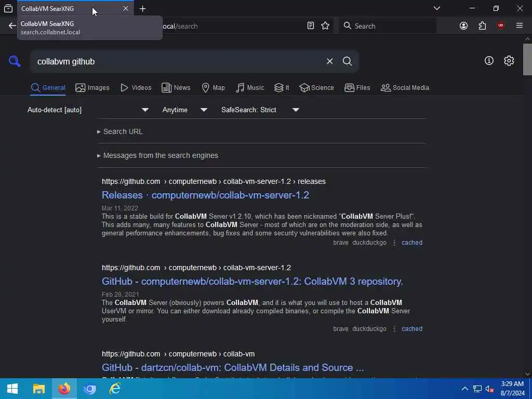Viewport: 532px width, 399px height.
Task: Click the 'Feb 28, 2021' date text
Action: click(x=121, y=294)
